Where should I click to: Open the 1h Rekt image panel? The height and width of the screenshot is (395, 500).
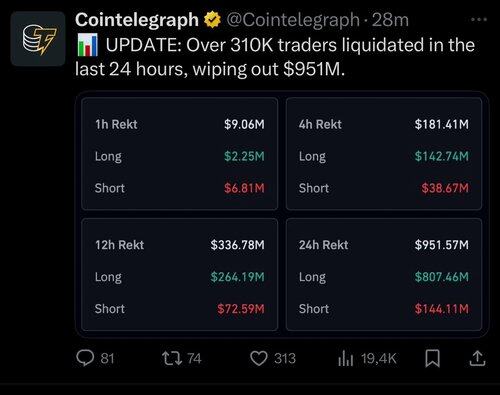click(x=180, y=154)
